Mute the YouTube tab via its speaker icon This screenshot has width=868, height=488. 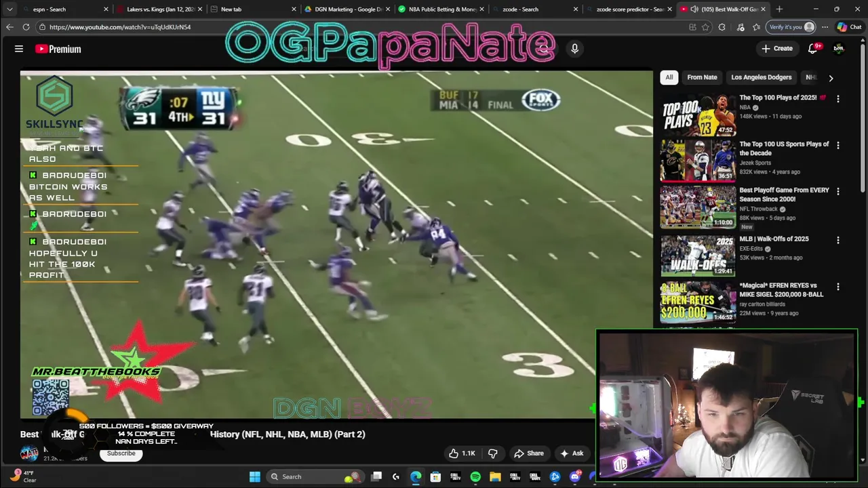point(694,9)
